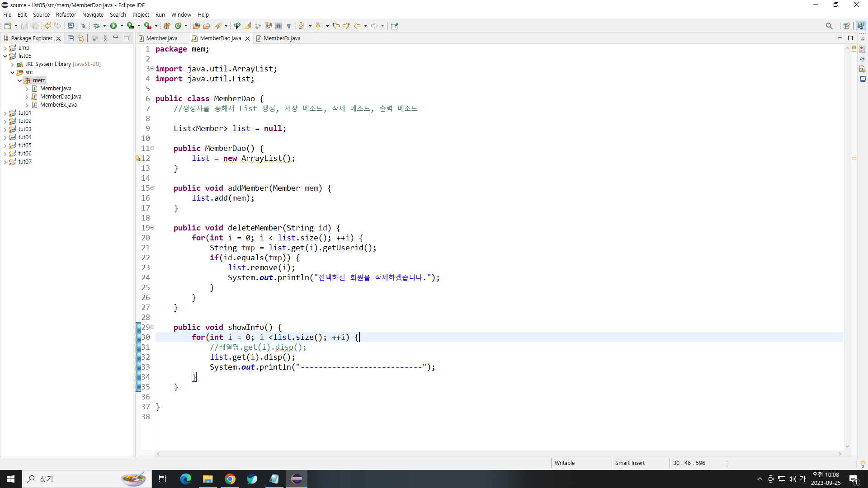Click the Open Type icon
This screenshot has height=488, width=868.
point(196,26)
